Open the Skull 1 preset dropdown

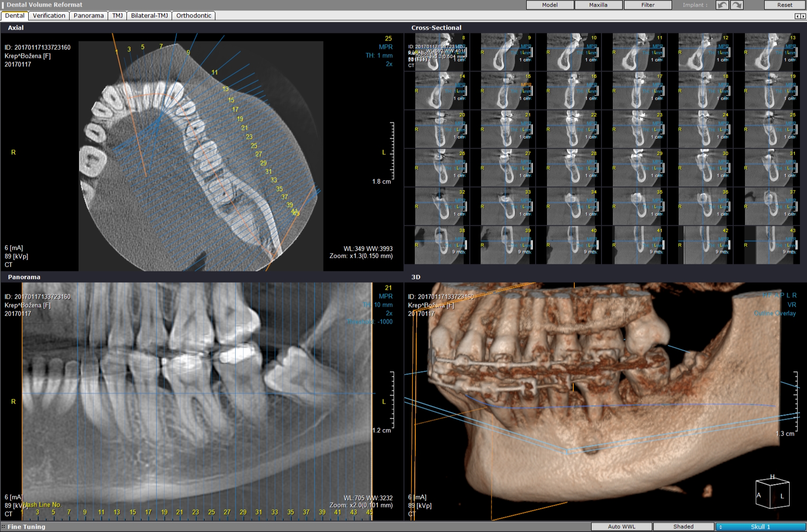coord(760,527)
